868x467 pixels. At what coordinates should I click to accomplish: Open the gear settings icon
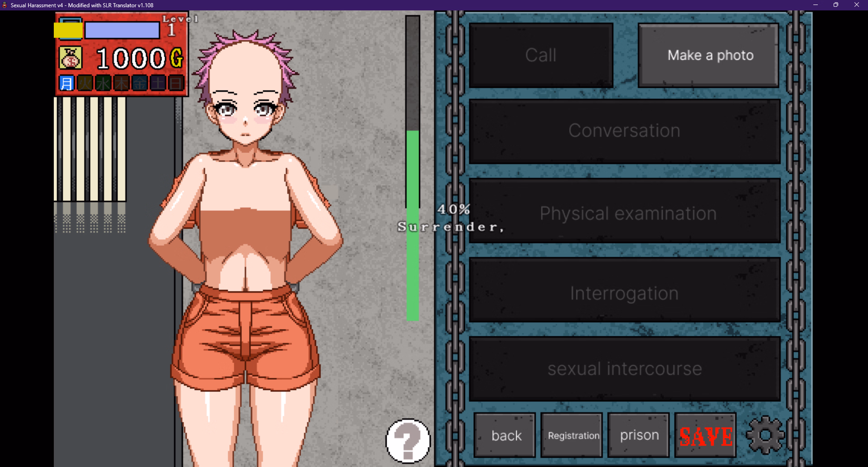pyautogui.click(x=765, y=435)
